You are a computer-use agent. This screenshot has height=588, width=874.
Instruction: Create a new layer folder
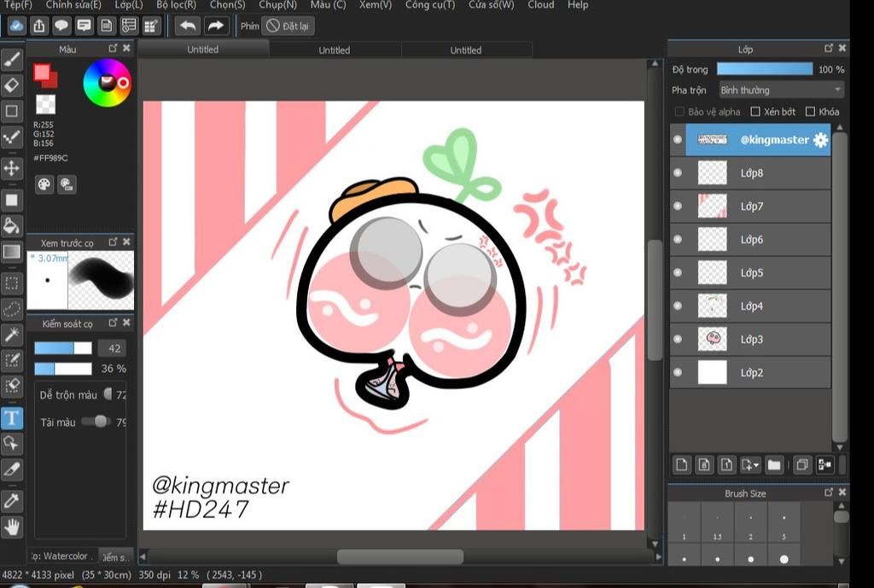pos(773,465)
